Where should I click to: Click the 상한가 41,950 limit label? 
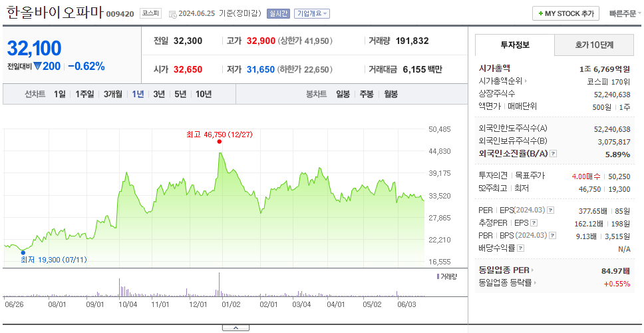[305, 41]
